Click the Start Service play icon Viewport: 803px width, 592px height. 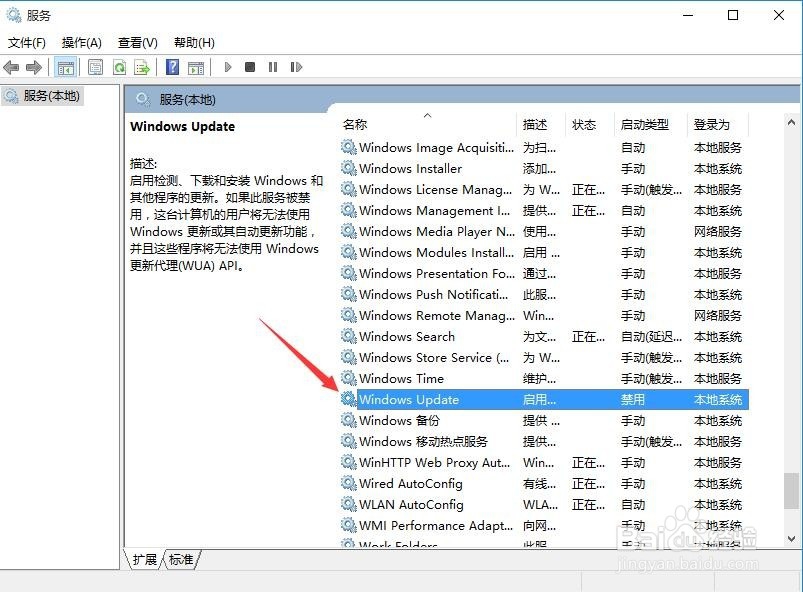(228, 67)
